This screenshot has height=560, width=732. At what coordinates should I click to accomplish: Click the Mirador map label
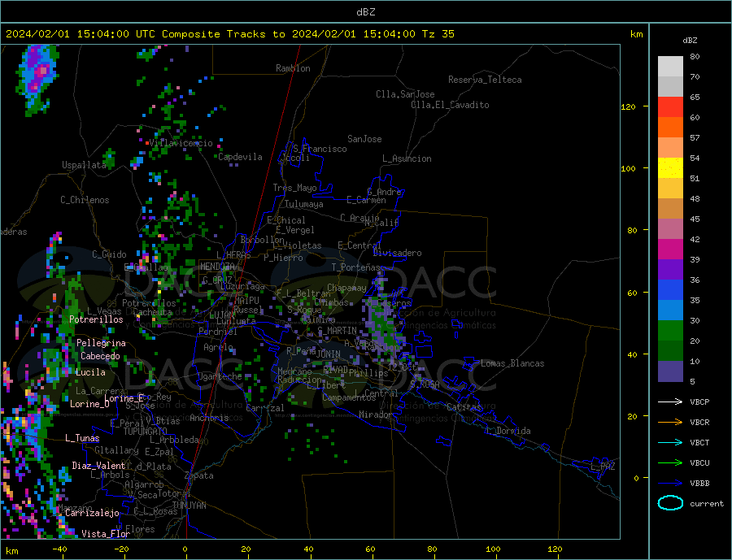[x=377, y=415]
